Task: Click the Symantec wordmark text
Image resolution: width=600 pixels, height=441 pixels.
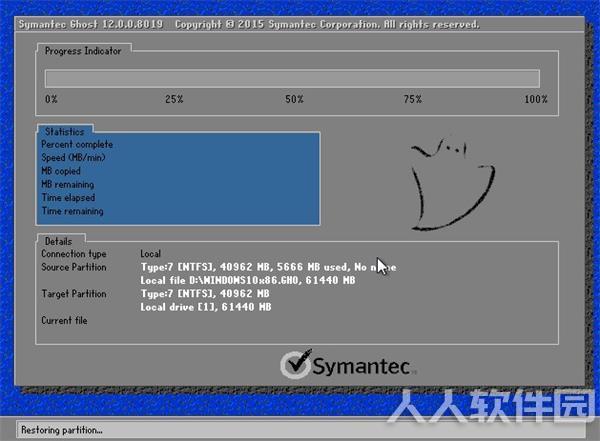Action: point(362,366)
